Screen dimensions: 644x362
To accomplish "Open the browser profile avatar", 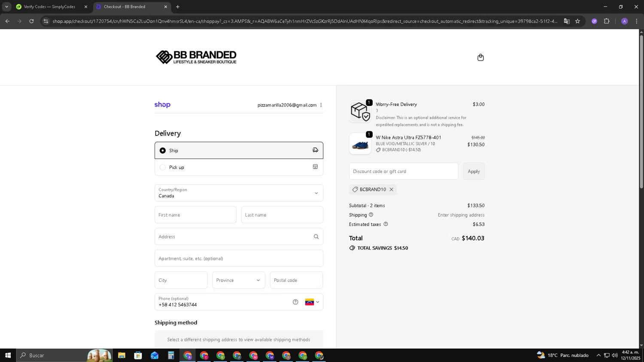I will pos(624,21).
